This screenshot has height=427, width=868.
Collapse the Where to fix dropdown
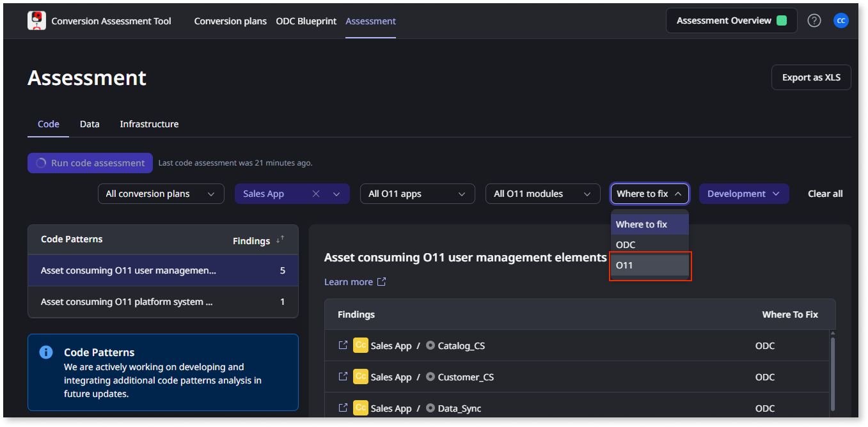pyautogui.click(x=650, y=194)
